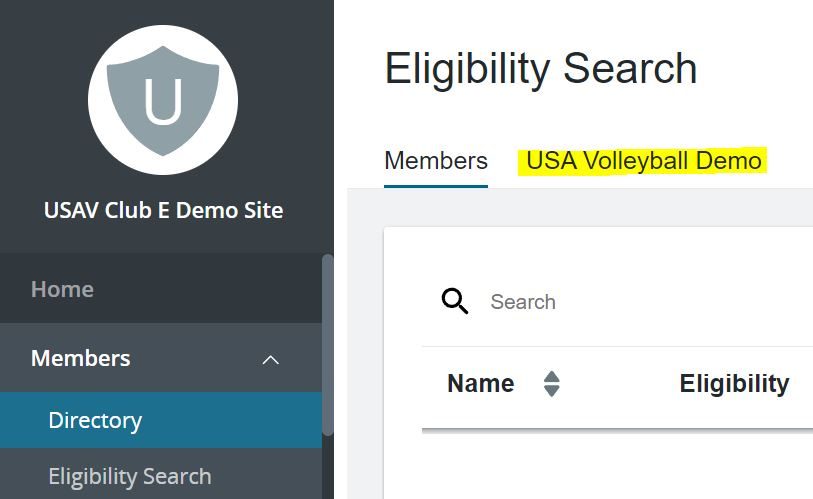Switch to USA Volleyball Demo tab
The image size is (813, 499).
pyautogui.click(x=643, y=161)
